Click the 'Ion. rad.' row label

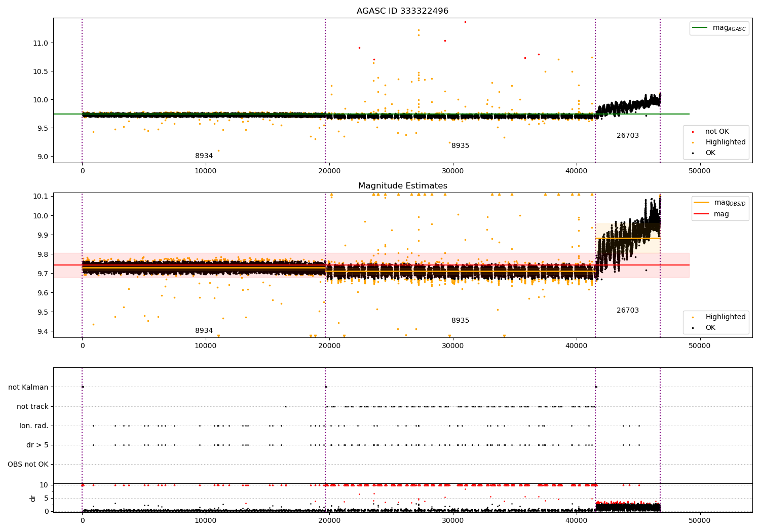pyautogui.click(x=34, y=426)
